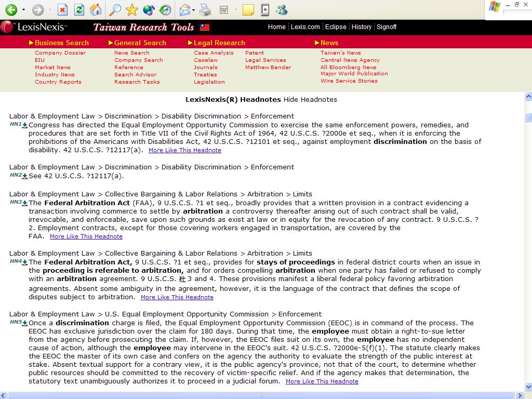
Task: Click the Taiwan flag icon in header
Action: pos(205,27)
